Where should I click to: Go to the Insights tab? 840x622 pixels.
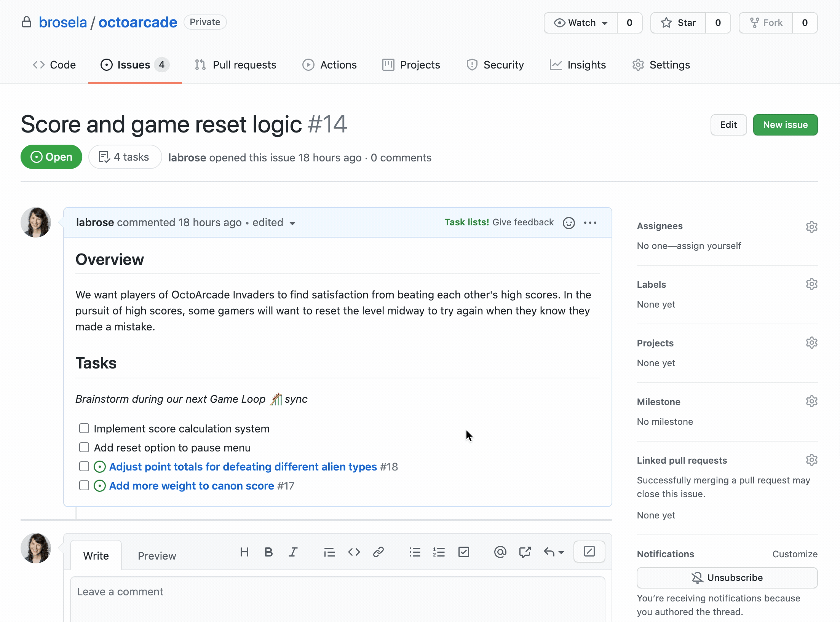[x=578, y=65]
